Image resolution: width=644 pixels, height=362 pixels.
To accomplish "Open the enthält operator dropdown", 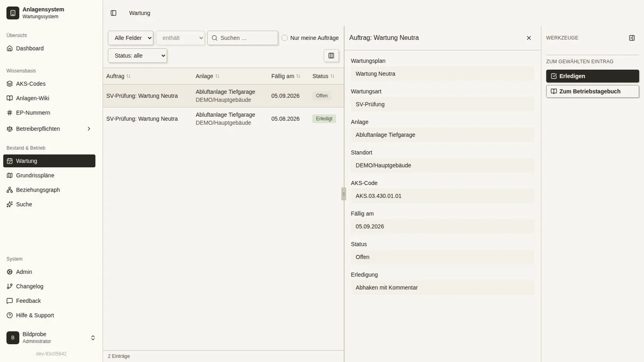I will (180, 38).
